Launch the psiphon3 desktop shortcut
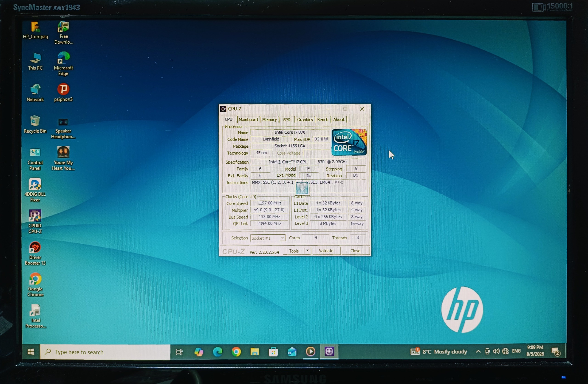The height and width of the screenshot is (384, 588). (63, 92)
